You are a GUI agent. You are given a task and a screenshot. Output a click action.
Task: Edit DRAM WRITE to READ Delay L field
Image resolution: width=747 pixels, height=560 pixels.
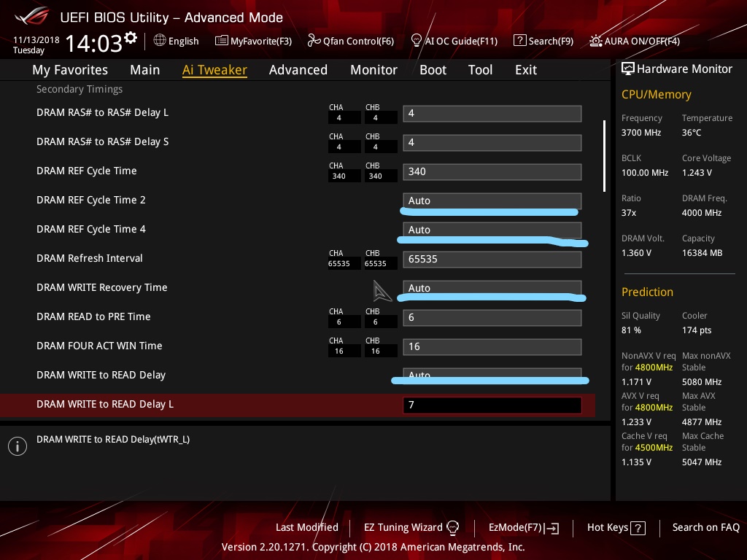click(492, 405)
